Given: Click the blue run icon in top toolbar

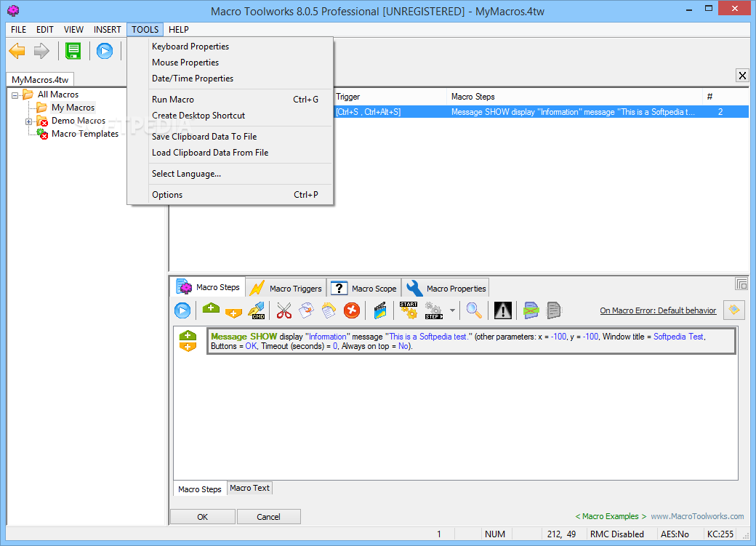Looking at the screenshot, I should pyautogui.click(x=105, y=51).
